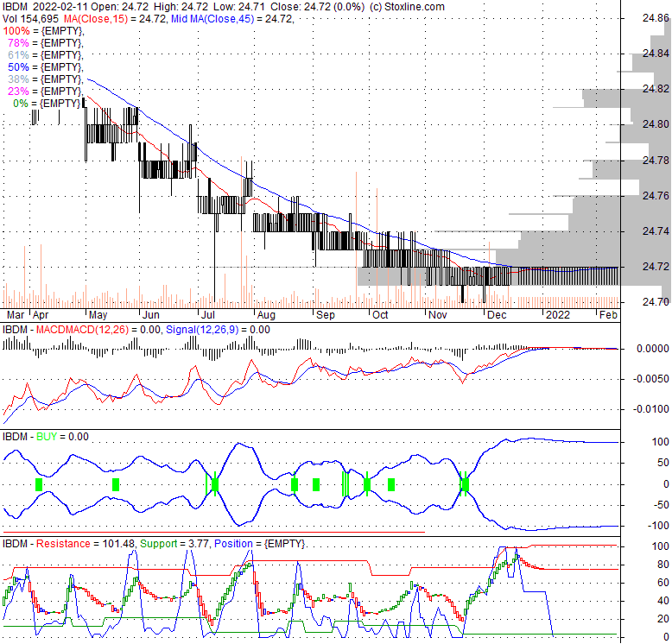Click the 'Jul' month label on time axis
Screen dimensions: 672x644
(208, 315)
